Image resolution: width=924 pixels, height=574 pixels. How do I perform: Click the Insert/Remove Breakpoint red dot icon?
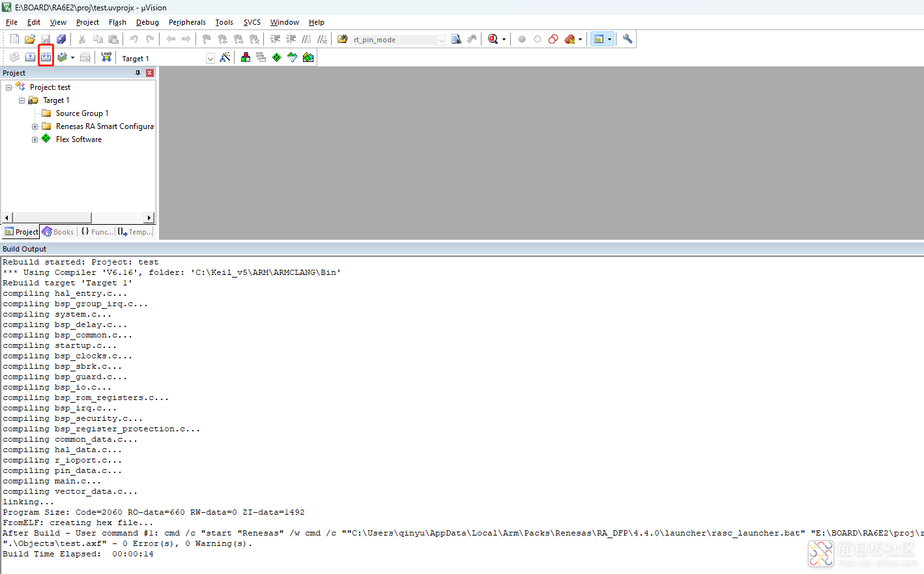click(522, 39)
